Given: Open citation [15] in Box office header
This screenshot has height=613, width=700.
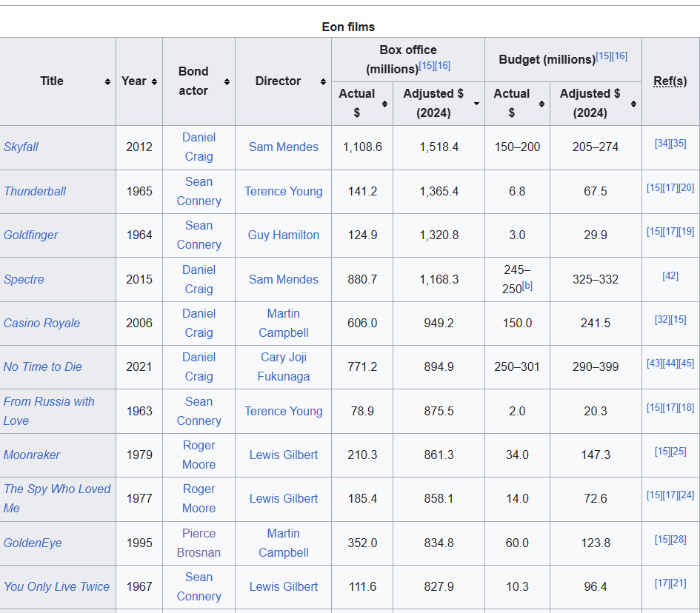Looking at the screenshot, I should coord(427,66).
